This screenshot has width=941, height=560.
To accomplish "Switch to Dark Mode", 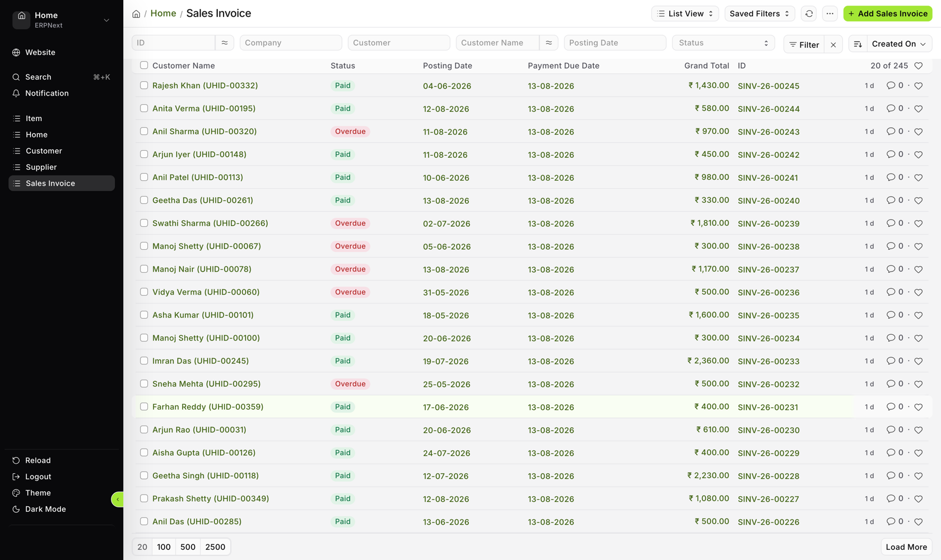I will (x=62, y=509).
